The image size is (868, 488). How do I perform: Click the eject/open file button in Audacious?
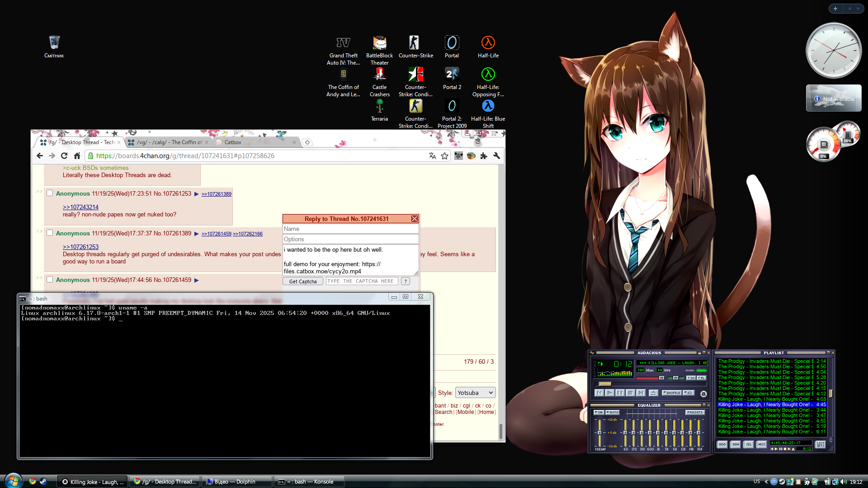point(653,393)
